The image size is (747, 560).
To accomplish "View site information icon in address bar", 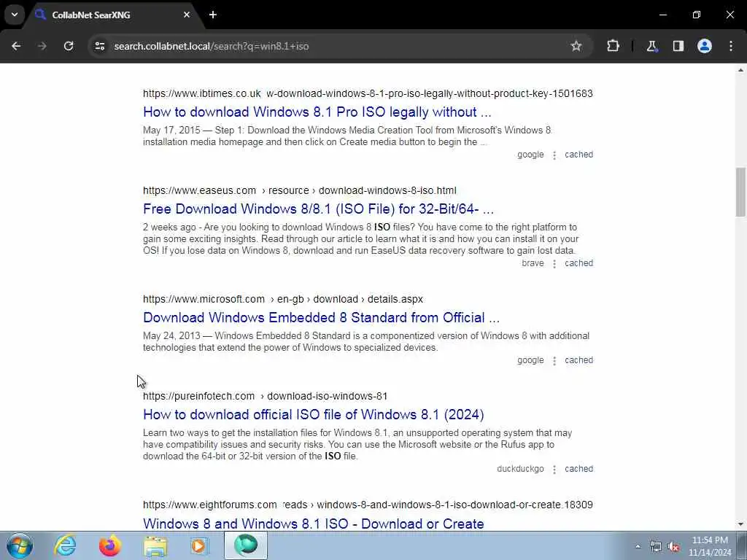I will [x=99, y=46].
